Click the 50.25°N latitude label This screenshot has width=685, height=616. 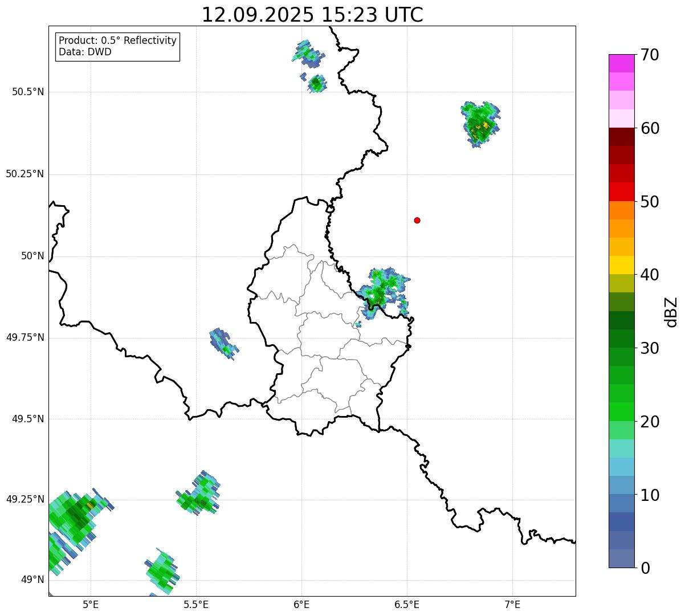[x=25, y=174]
